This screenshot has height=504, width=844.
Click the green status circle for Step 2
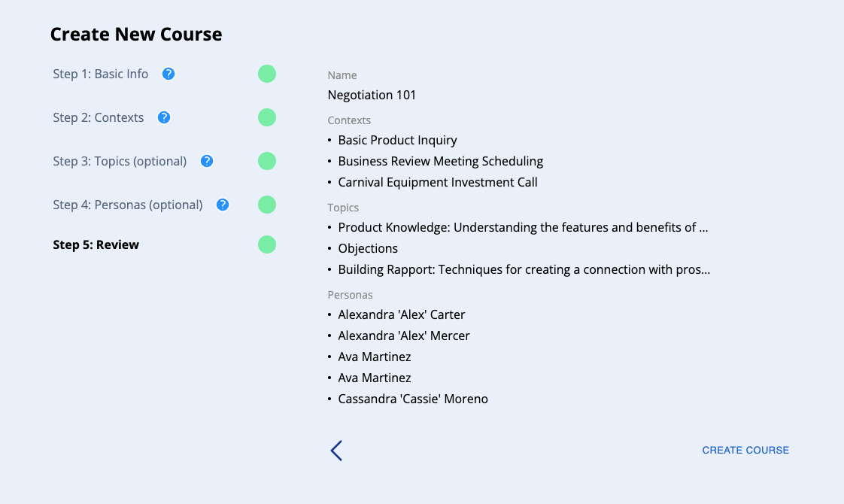(x=267, y=117)
